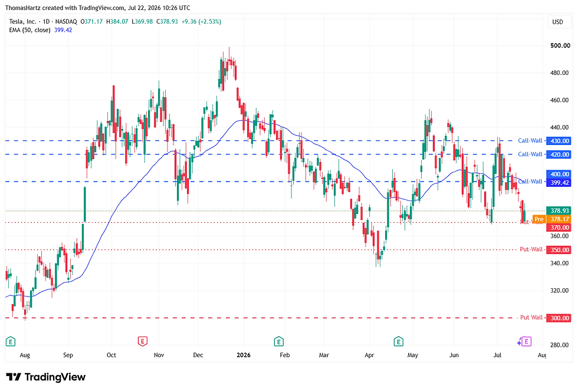The width and height of the screenshot is (578, 392).
Task: Click the change value +9.36 (+2.53%)
Action: click(201, 22)
